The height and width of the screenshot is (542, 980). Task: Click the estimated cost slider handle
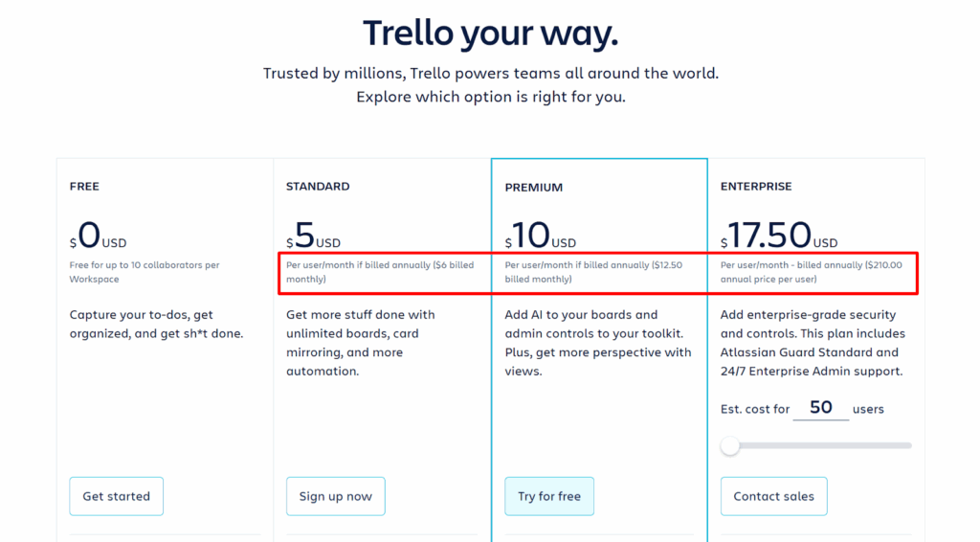[730, 445]
